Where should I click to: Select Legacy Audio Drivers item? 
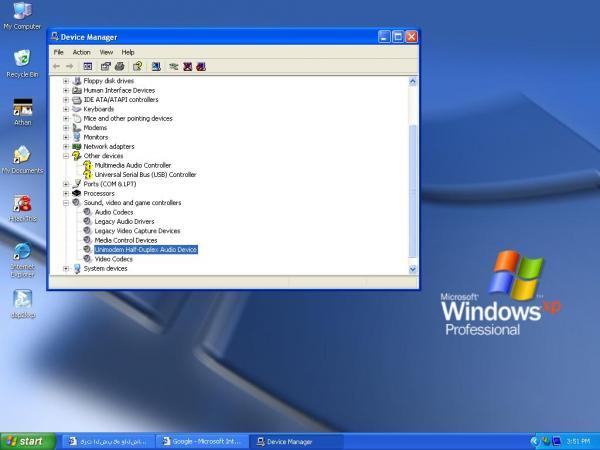pos(124,222)
